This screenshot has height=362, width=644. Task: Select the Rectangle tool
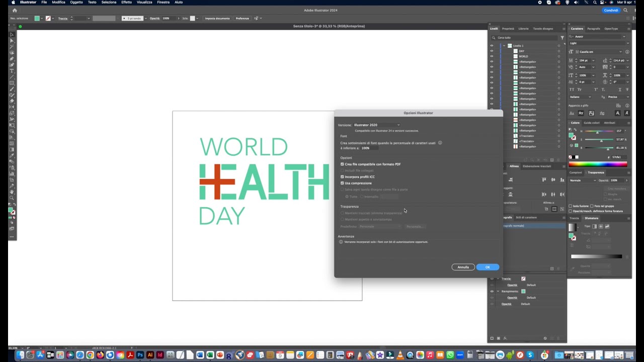point(12,83)
